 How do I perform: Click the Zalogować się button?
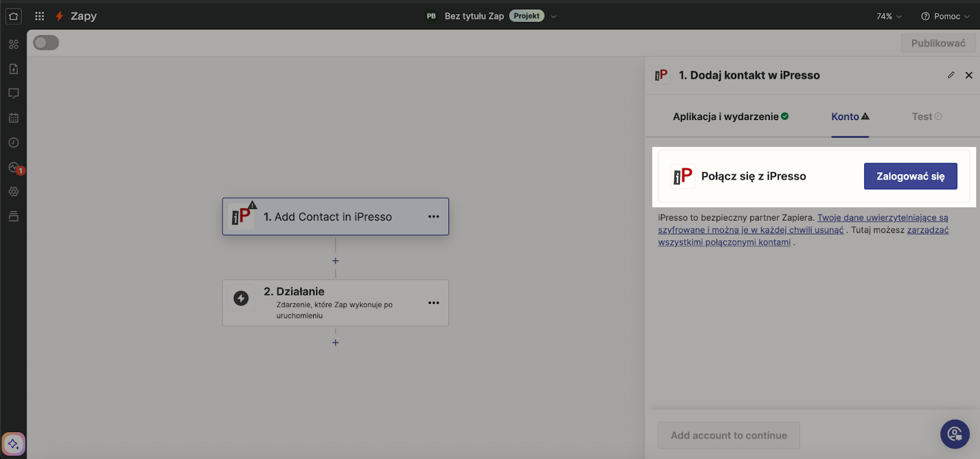click(x=910, y=176)
